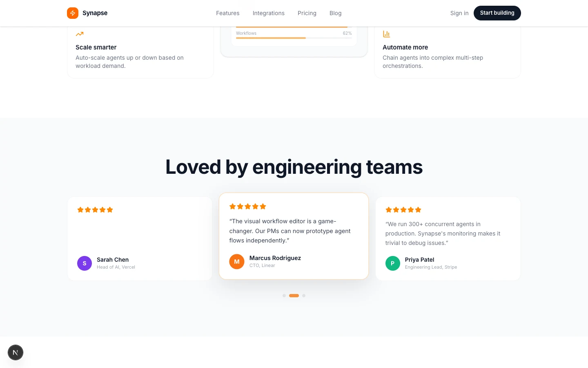Click the CTO, Linear subtitle
Viewport: 588px width, 368px height.
coord(262,265)
